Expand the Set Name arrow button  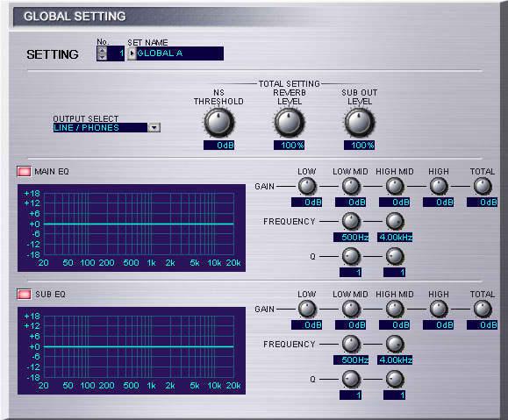tap(132, 53)
